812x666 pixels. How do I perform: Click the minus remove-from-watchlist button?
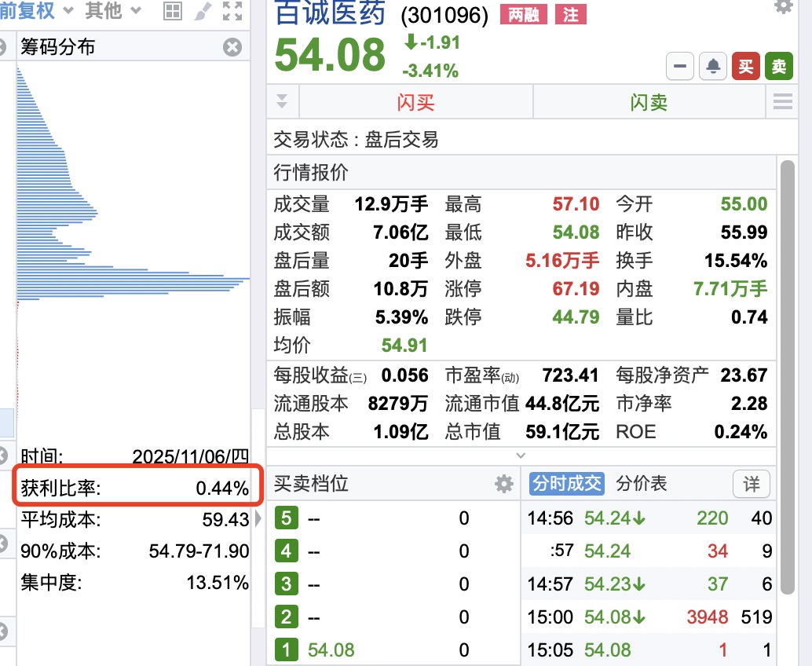pos(680,66)
